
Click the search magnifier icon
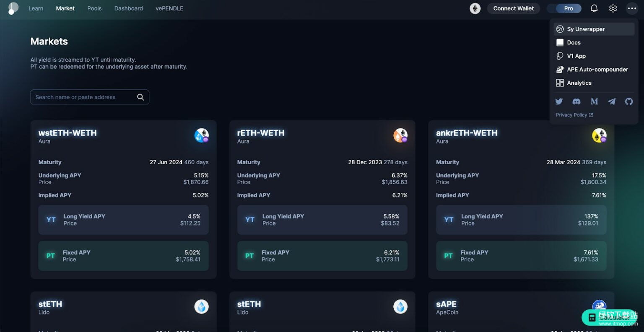(140, 97)
